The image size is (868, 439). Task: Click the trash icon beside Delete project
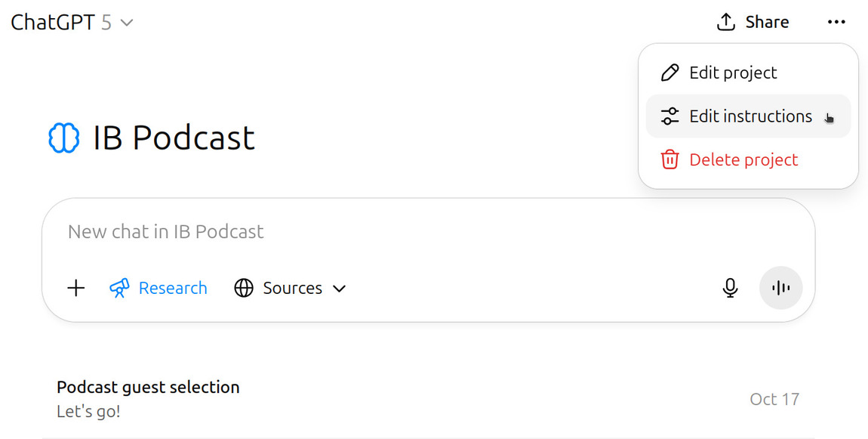tap(669, 159)
